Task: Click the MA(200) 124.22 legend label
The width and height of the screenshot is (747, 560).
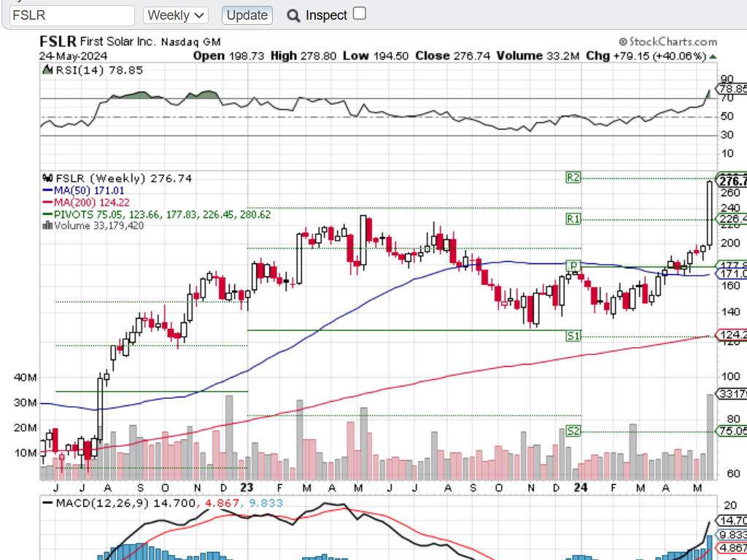Action: coord(91,203)
